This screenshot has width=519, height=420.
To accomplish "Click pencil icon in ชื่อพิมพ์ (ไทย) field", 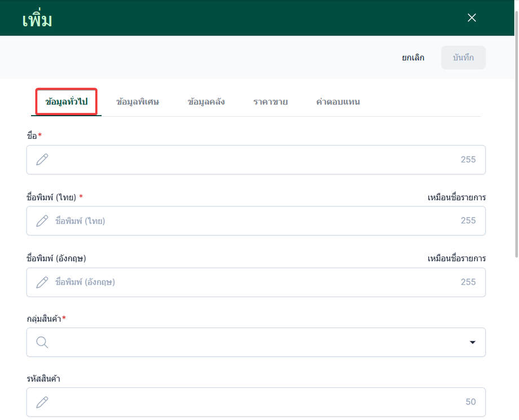I will [42, 221].
